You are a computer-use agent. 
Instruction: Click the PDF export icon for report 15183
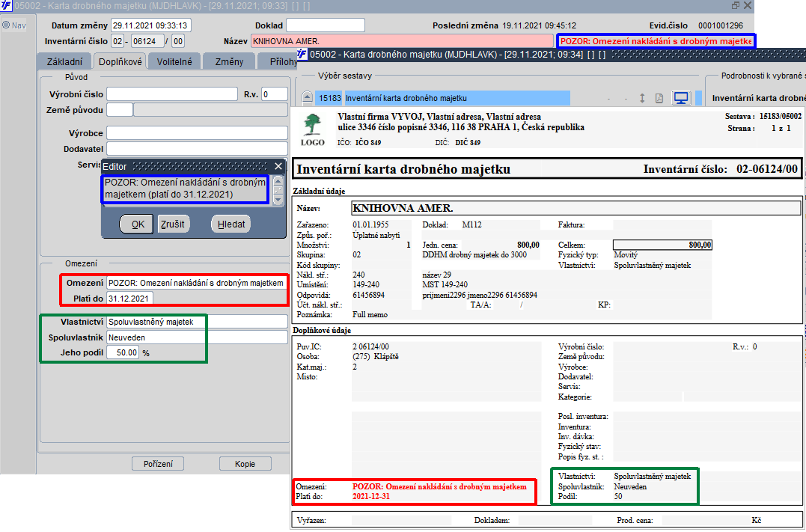coord(659,98)
